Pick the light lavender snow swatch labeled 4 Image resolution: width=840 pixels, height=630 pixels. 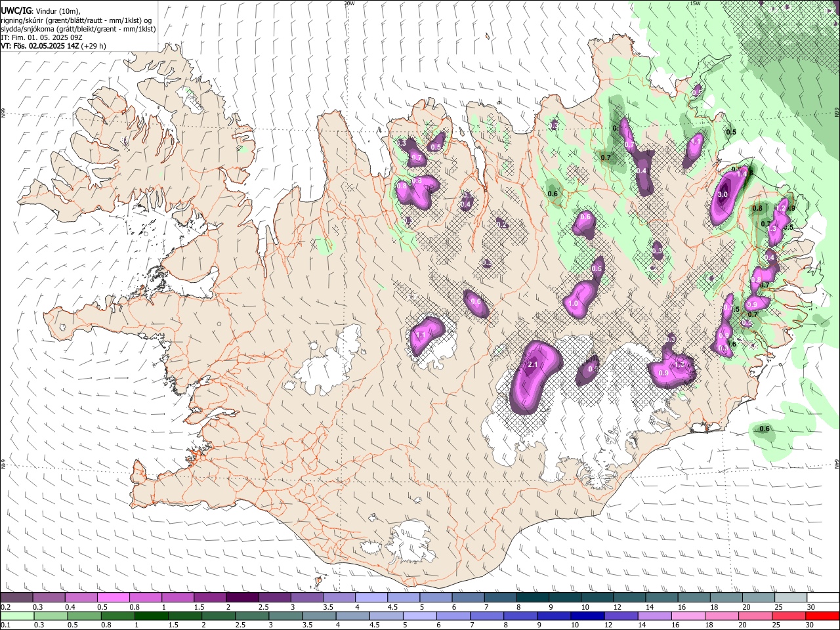371,598
